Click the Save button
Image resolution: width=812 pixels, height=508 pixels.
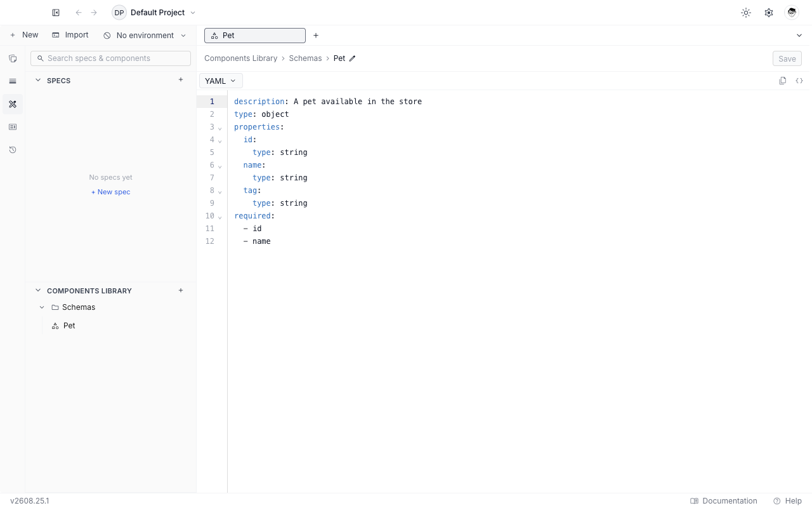click(787, 58)
